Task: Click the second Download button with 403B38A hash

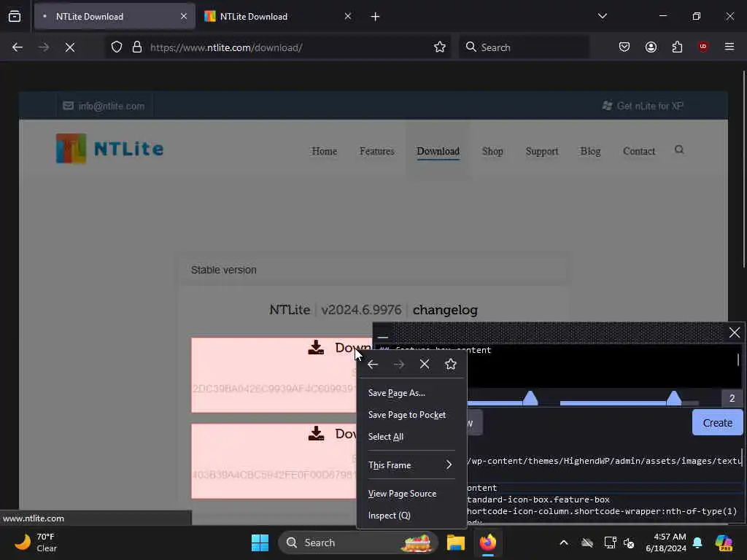Action: [274, 461]
